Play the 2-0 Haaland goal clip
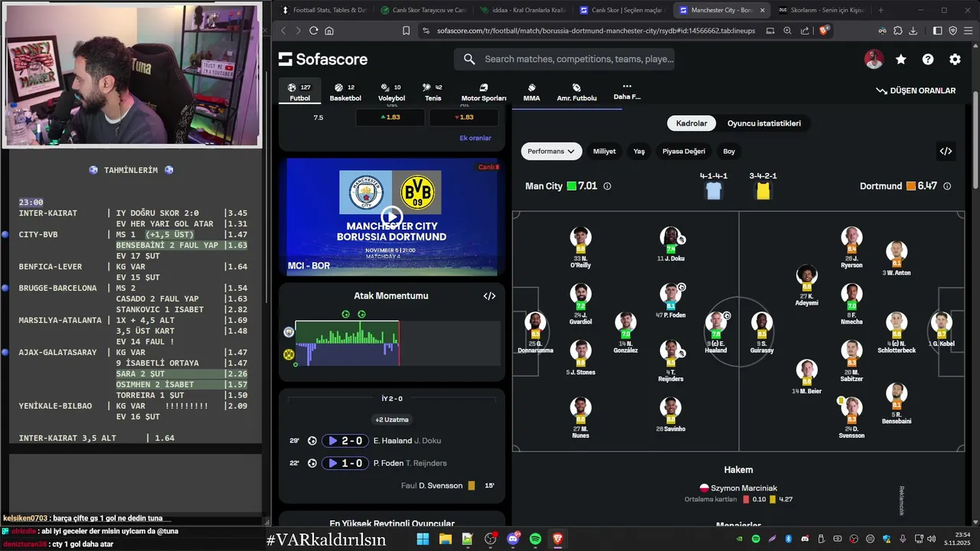Screen dimensions: 980x551 [x=345, y=441]
